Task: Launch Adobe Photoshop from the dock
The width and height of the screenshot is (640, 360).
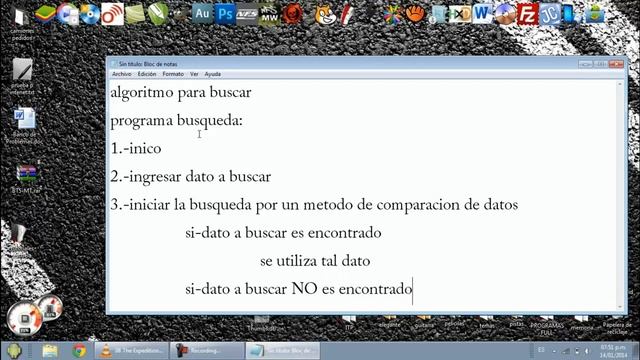Action: [225, 14]
